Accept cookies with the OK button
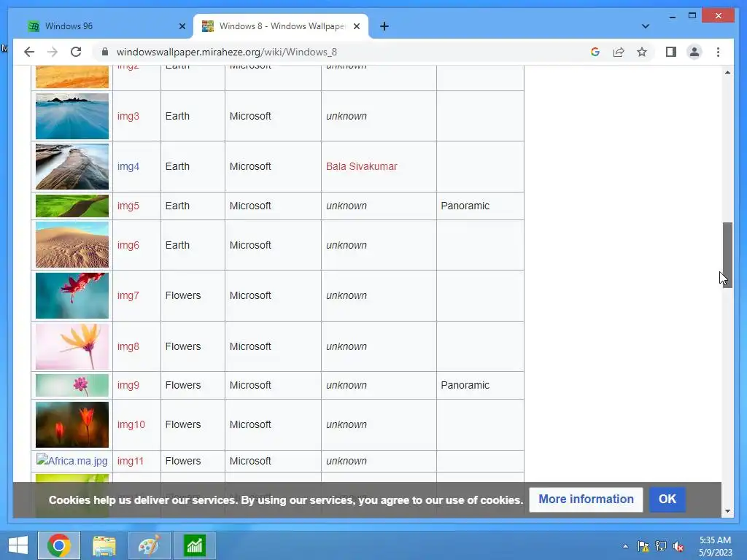 coord(667,499)
